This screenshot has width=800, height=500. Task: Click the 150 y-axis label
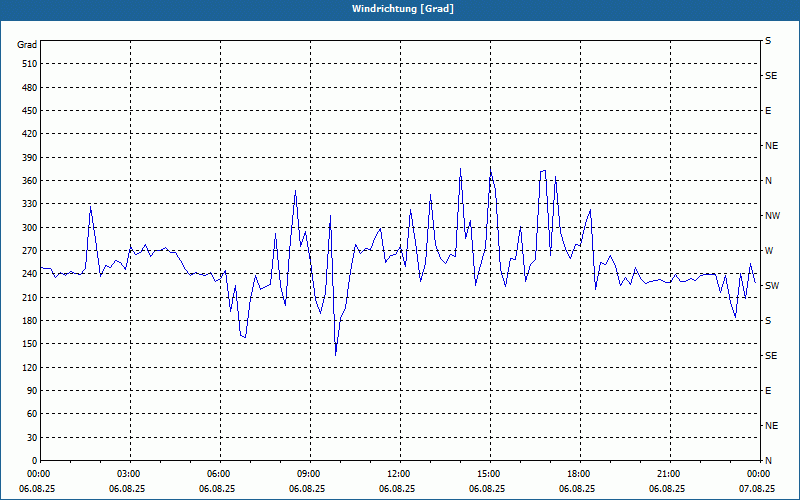pos(30,344)
